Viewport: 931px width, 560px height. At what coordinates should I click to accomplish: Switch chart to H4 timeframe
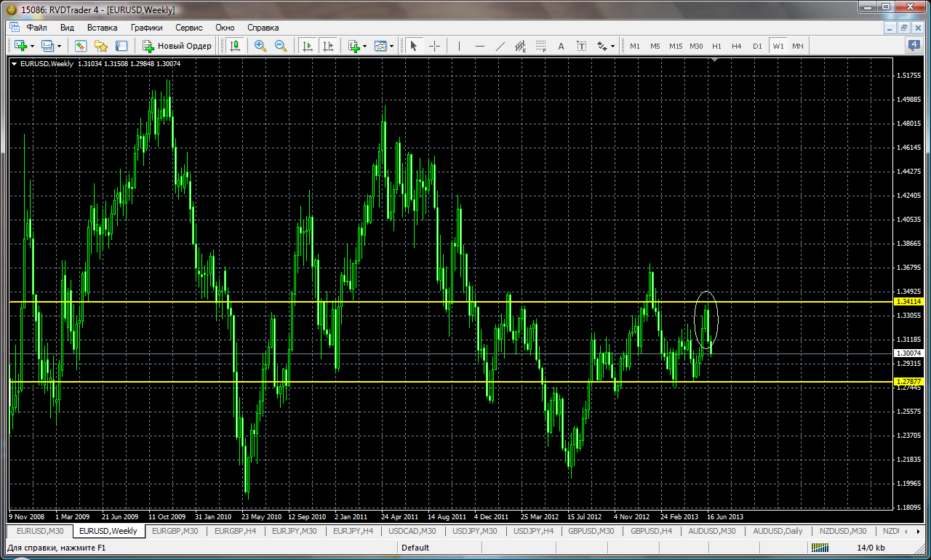tap(737, 46)
